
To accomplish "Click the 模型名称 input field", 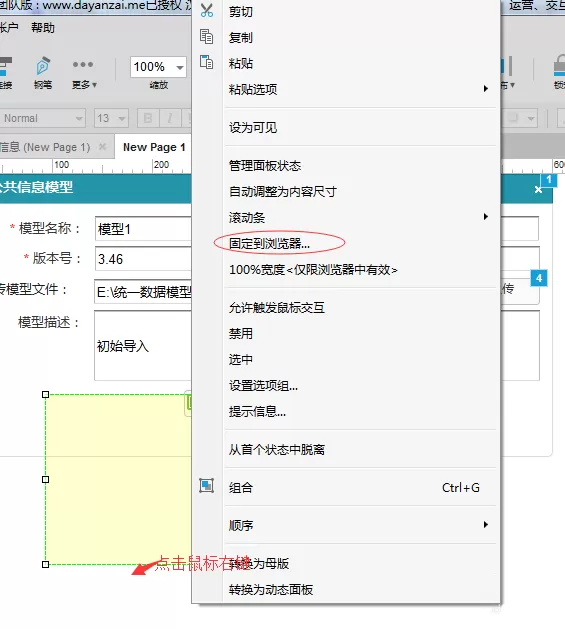I will tap(143, 229).
